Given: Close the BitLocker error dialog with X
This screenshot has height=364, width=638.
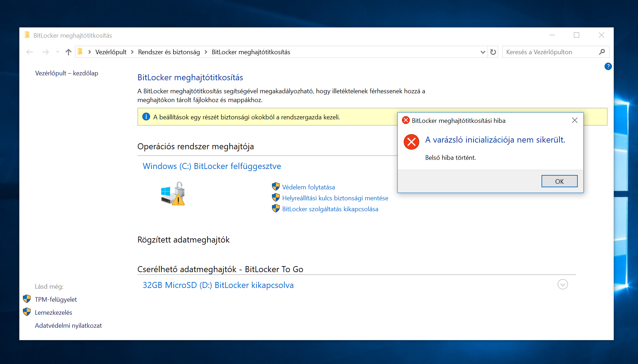Looking at the screenshot, I should point(575,120).
